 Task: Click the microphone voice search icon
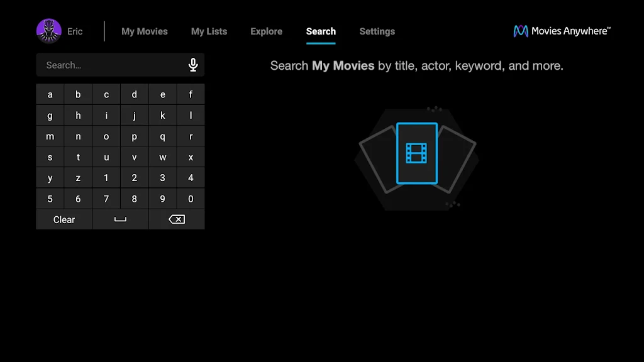point(193,65)
